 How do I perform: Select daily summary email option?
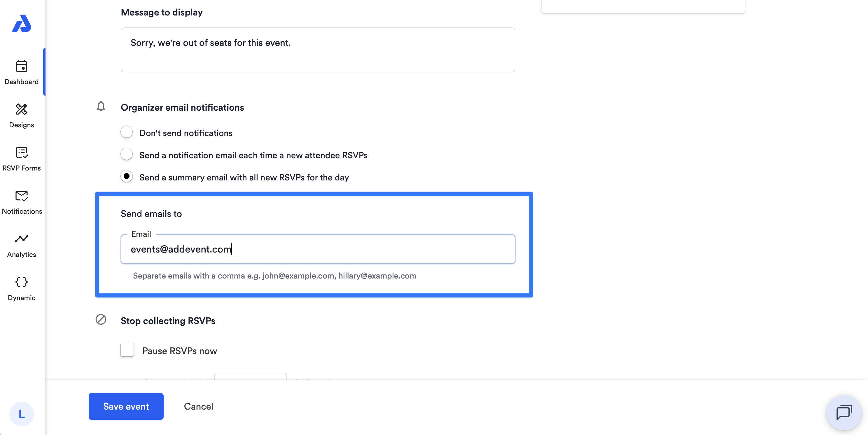tap(127, 176)
